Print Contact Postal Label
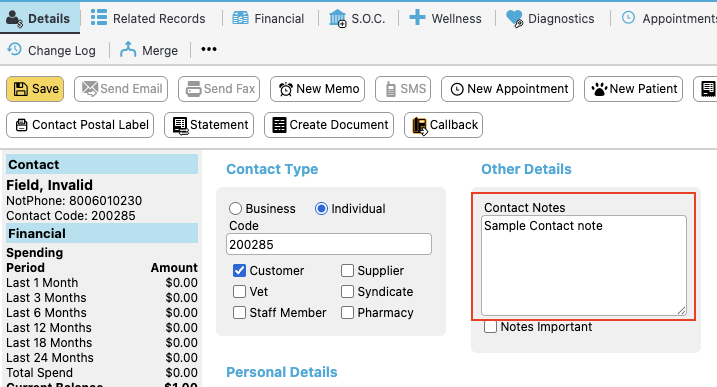This screenshot has width=717, height=387. pyautogui.click(x=80, y=125)
